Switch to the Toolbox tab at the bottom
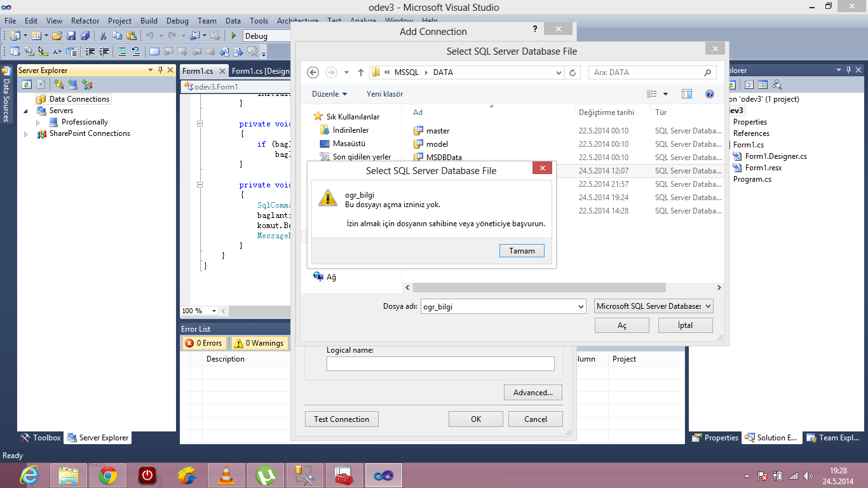The image size is (868, 488). pos(40,438)
